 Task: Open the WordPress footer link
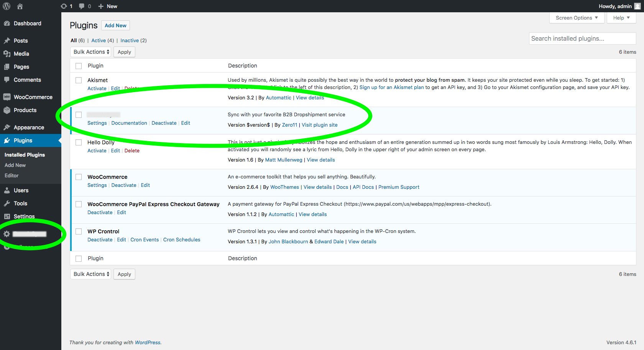pyautogui.click(x=148, y=342)
